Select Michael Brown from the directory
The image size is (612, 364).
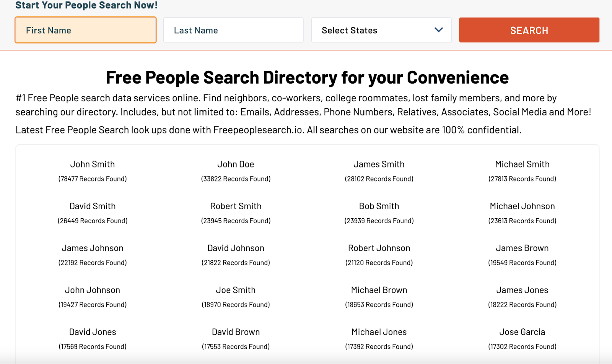379,290
